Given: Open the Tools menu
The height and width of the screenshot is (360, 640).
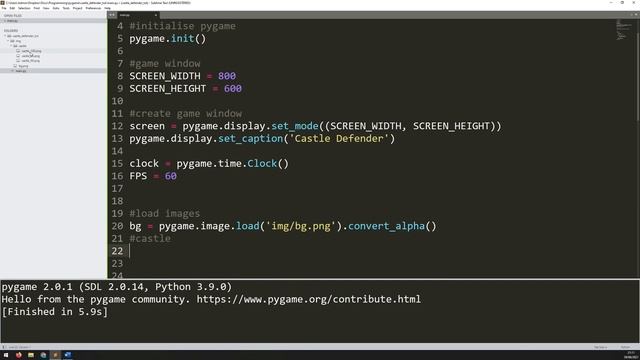Looking at the screenshot, I should tap(66, 8).
